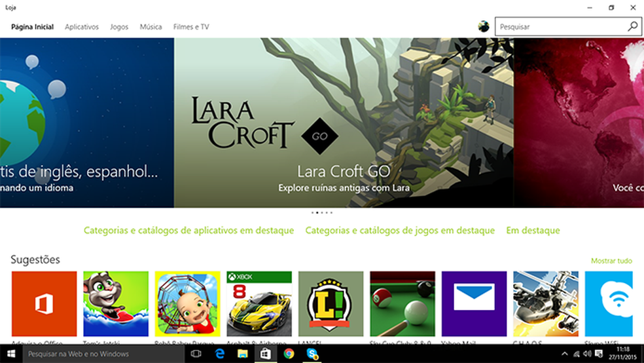Click the volume speaker tray icon

[x=587, y=354]
